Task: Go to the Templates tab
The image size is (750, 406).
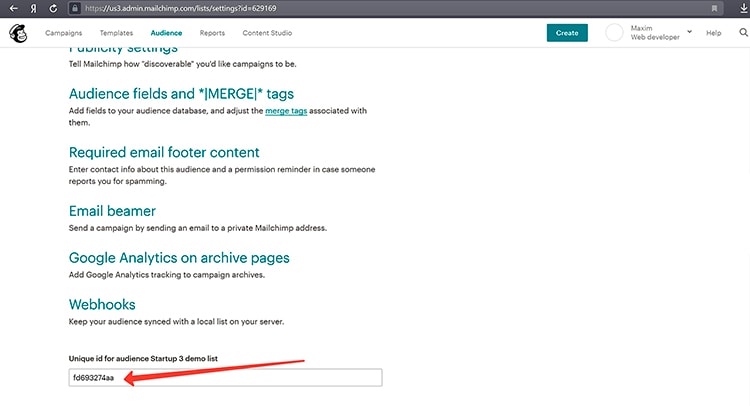Action: coord(116,33)
